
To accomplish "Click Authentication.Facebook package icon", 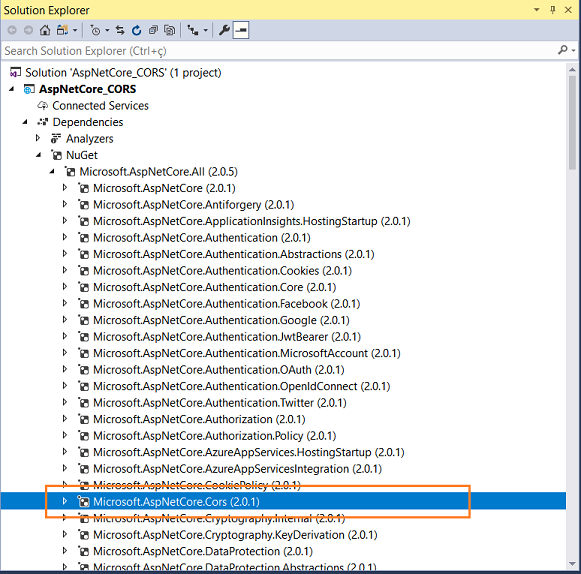I will 84,304.
